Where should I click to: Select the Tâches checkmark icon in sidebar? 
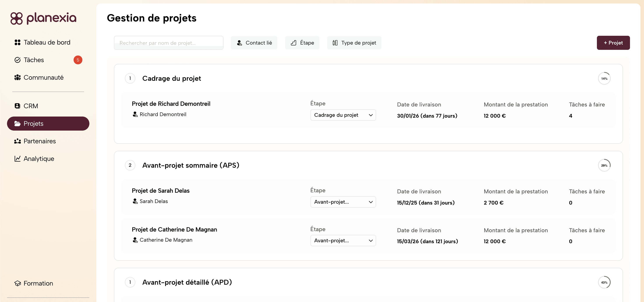tap(17, 60)
